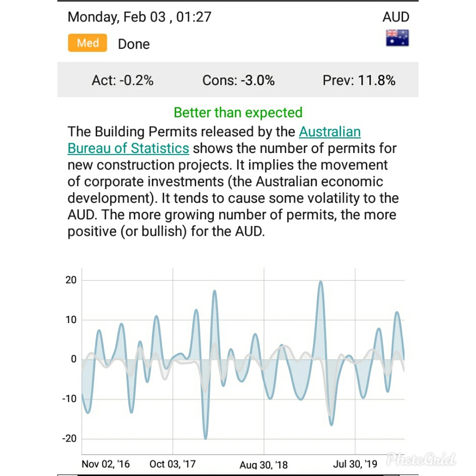Click the Australian flag icon

point(397,38)
